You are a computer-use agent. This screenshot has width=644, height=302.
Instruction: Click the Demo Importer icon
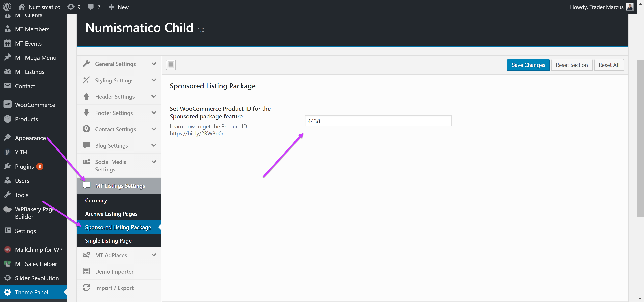point(86,271)
